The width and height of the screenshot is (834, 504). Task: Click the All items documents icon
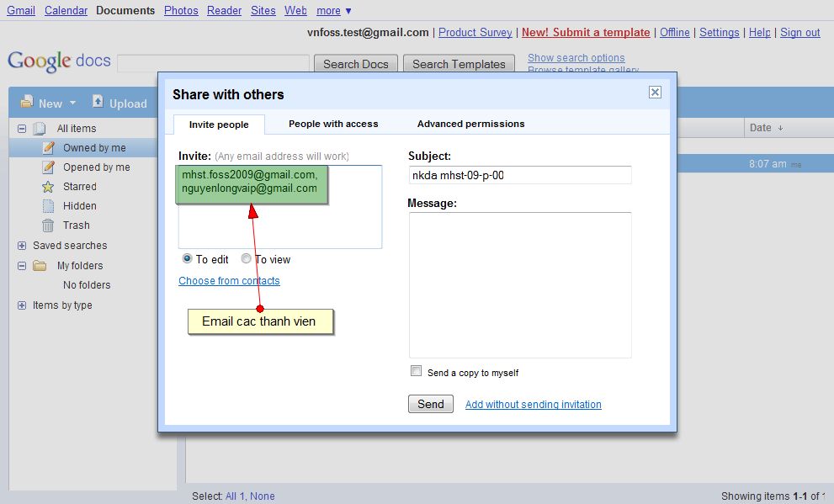40,129
